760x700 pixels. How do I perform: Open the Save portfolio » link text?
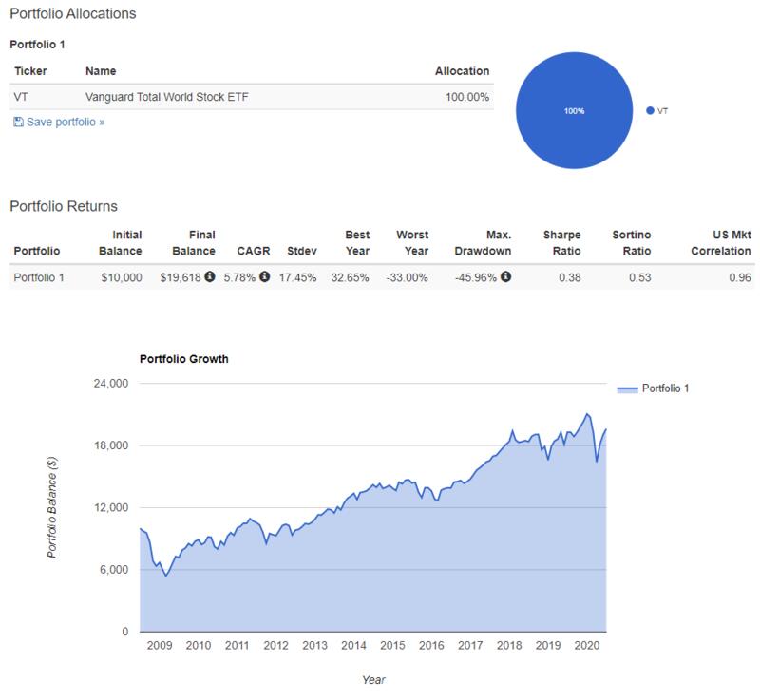(x=65, y=123)
